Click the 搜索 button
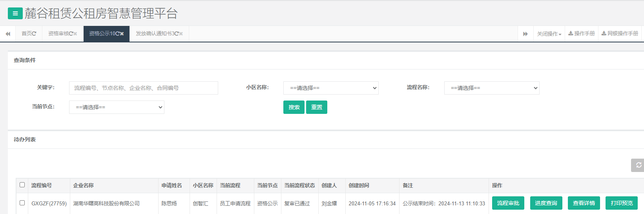The width and height of the screenshot is (644, 214). coord(294,107)
